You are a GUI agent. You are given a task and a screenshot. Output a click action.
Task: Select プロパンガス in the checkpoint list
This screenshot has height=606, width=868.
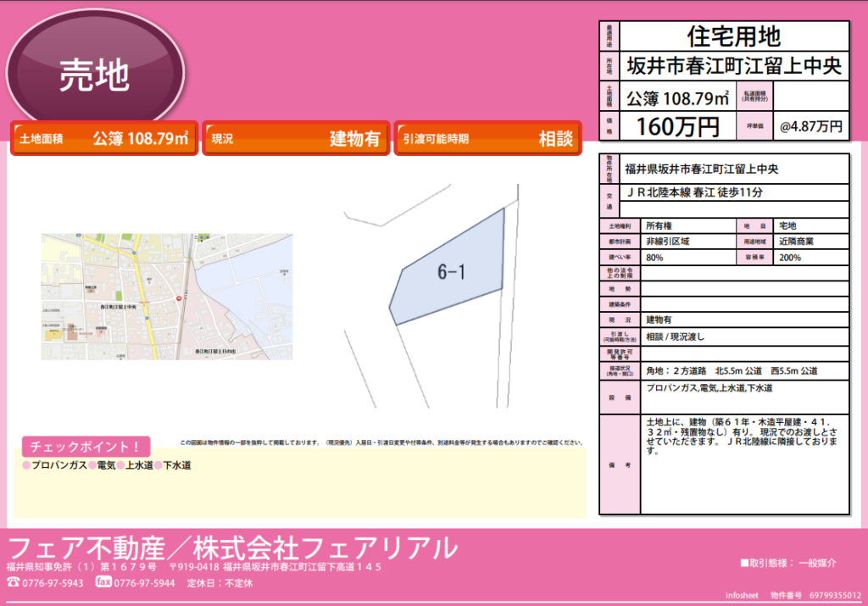(58, 465)
